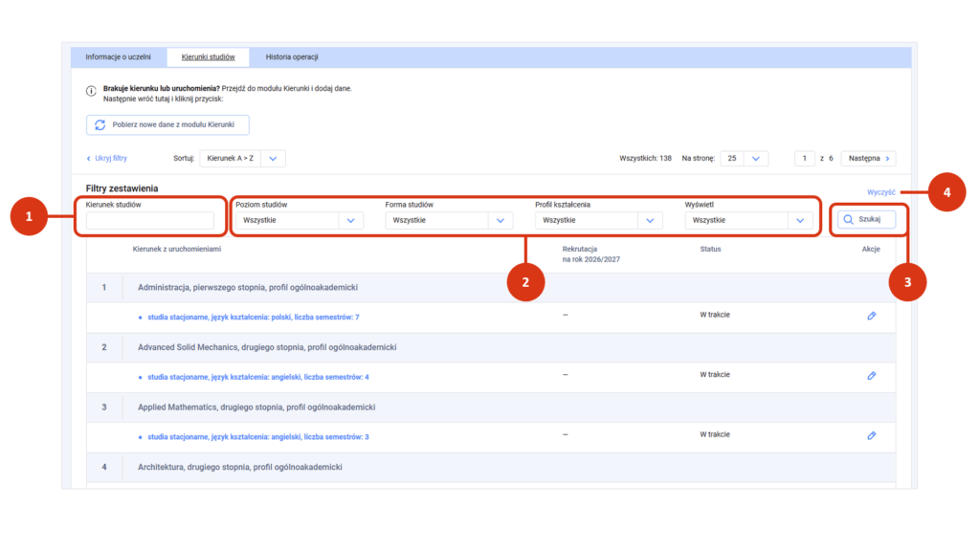Click edit pencil icon for Administracja row
Image resolution: width=980 pixels, height=551 pixels.
point(871,316)
